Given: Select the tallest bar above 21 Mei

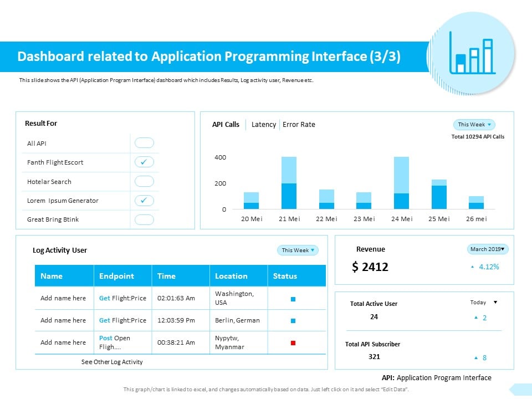Looking at the screenshot, I should click(289, 183).
